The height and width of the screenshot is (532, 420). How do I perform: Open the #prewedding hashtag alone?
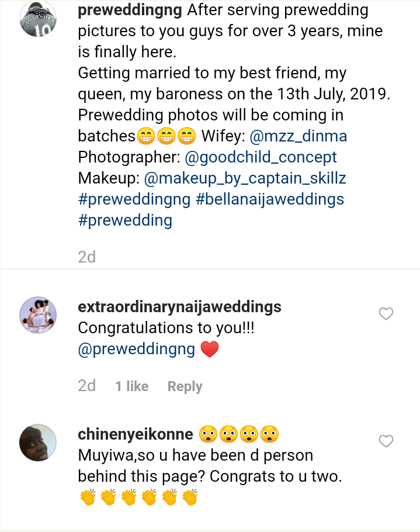[x=125, y=220]
